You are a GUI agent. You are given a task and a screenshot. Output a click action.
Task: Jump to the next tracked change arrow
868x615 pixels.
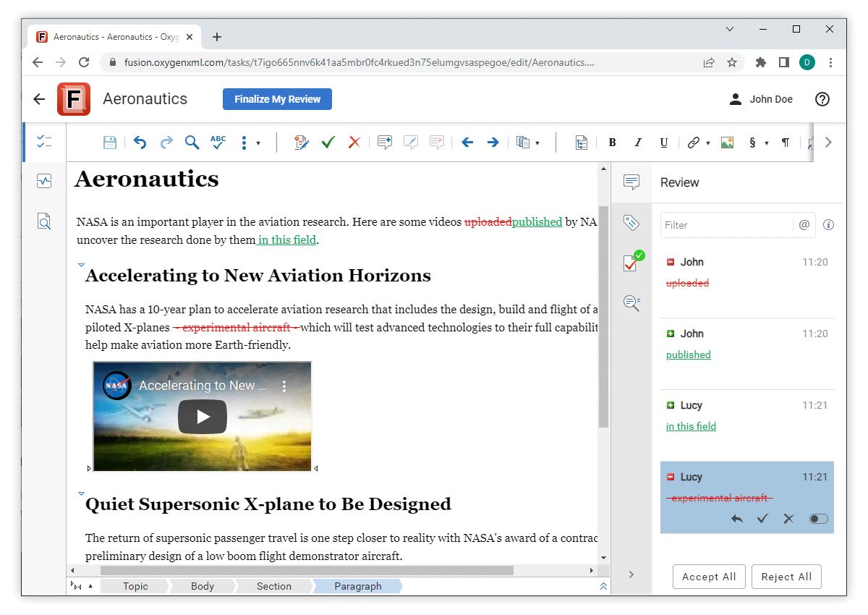[493, 143]
